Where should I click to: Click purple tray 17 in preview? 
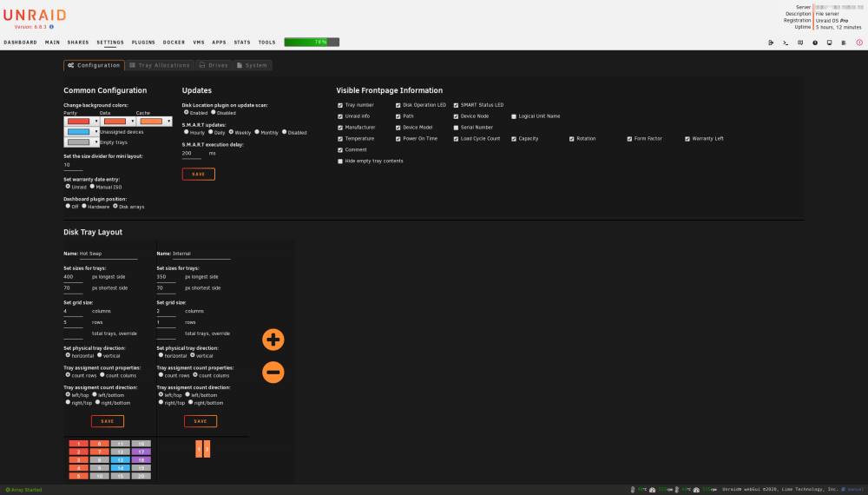tap(141, 452)
